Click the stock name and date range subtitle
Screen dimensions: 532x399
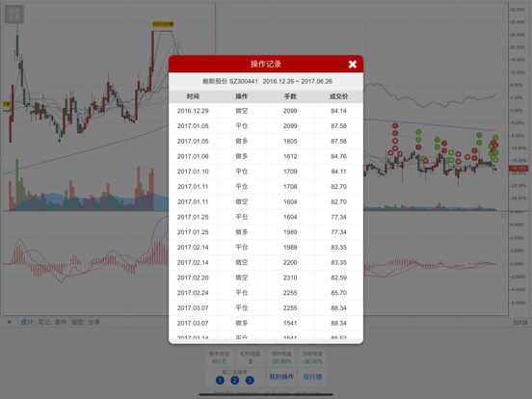click(267, 81)
